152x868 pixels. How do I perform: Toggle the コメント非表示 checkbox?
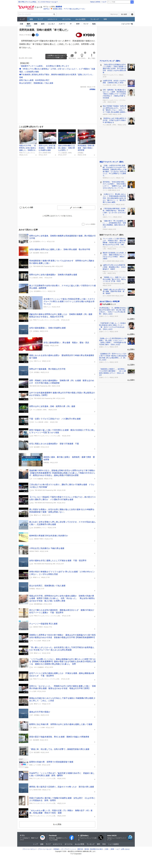click(x=83, y=224)
